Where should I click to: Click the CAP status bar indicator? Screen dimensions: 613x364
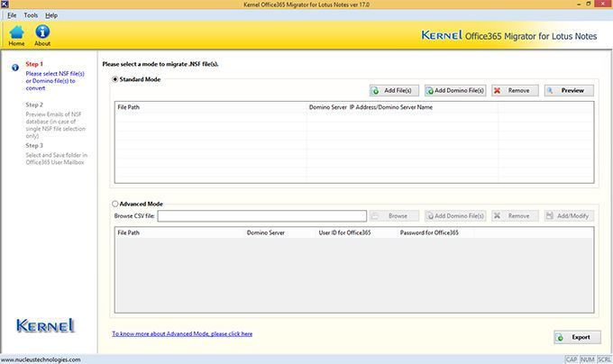pyautogui.click(x=572, y=359)
